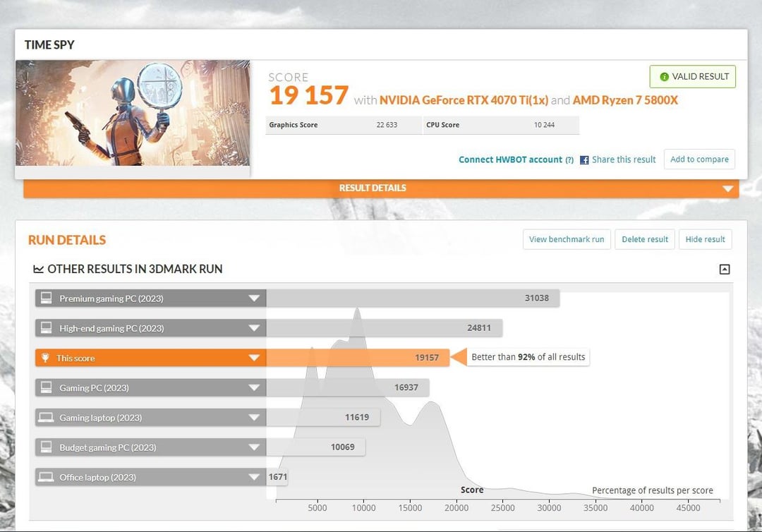This screenshot has width=762, height=532.
Task: Open the NVIDIA GeForce RTX 4070 Ti link
Action: 464,101
